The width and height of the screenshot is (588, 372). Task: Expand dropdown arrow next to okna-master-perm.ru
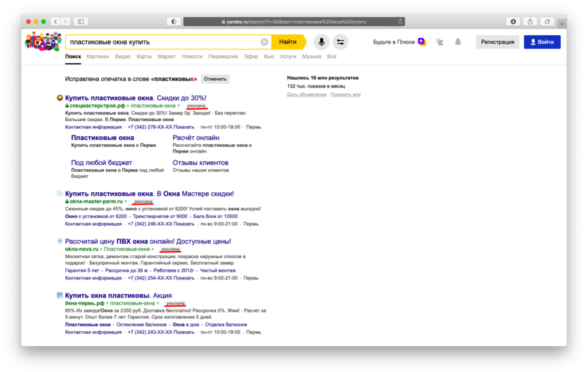tap(125, 201)
